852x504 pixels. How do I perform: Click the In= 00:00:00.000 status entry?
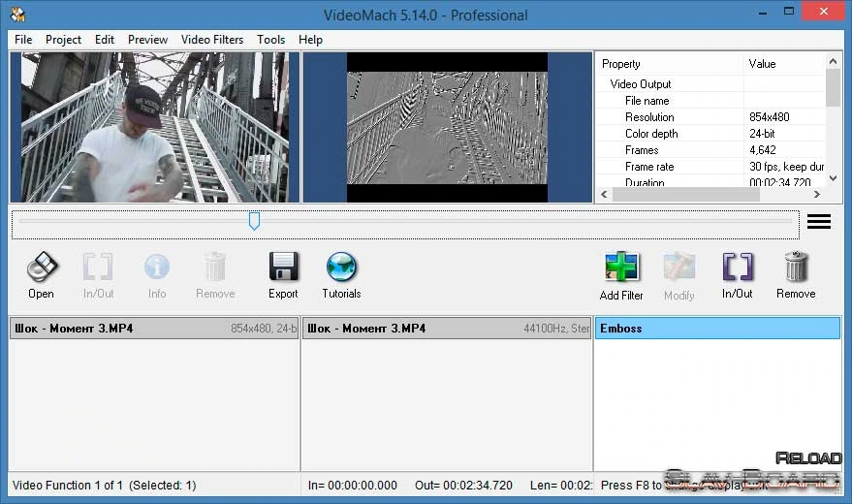click(x=352, y=486)
